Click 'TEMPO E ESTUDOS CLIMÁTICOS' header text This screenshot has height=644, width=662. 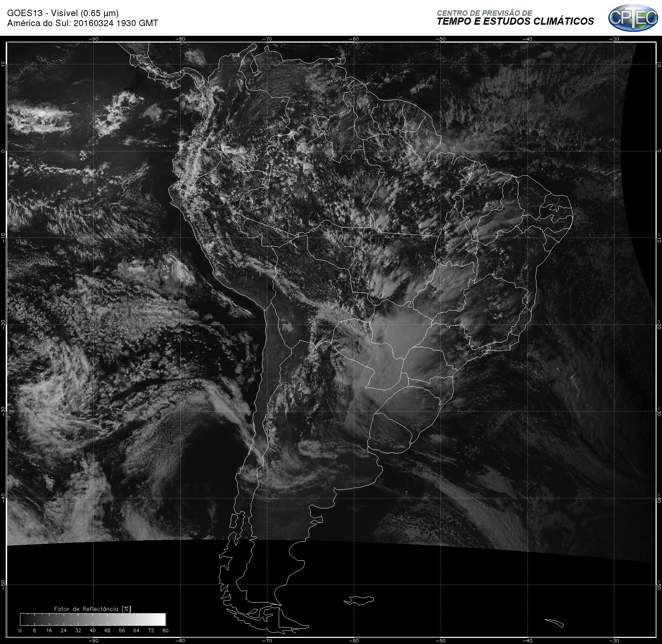point(515,21)
